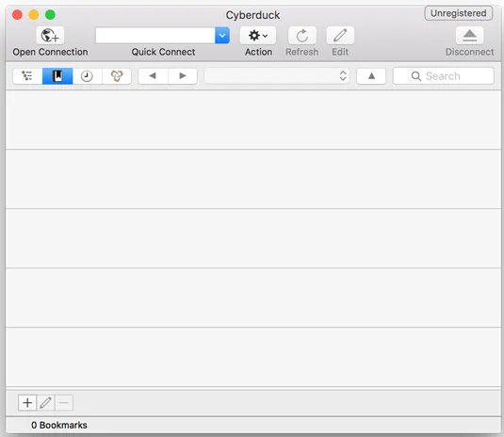Click the Disconnect eject icon
The height and width of the screenshot is (437, 504).
pos(469,36)
